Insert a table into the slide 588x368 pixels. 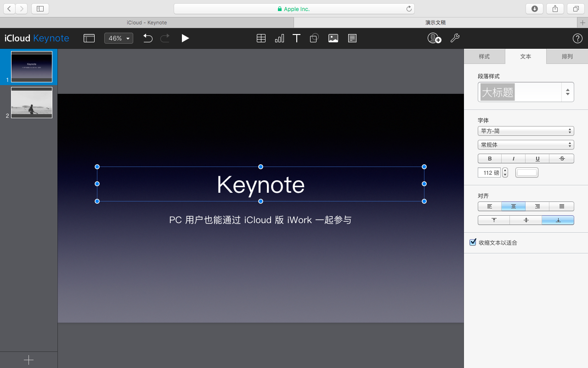point(261,38)
